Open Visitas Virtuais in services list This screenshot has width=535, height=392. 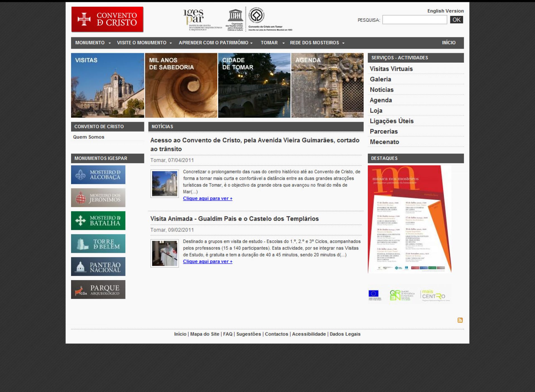point(391,69)
